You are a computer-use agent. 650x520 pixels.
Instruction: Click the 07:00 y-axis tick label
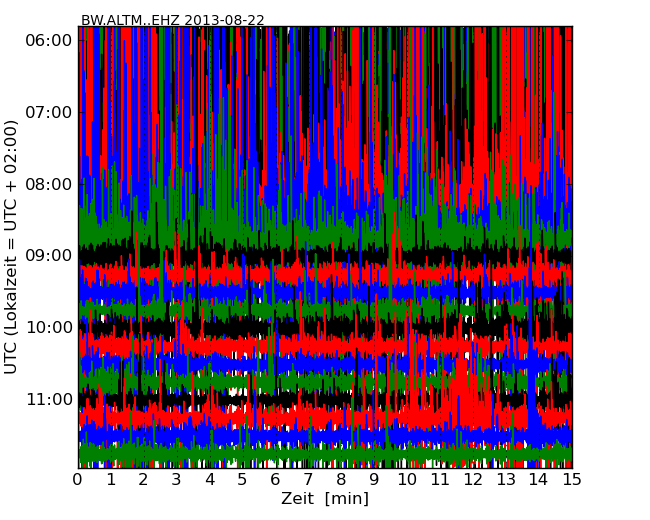49,112
